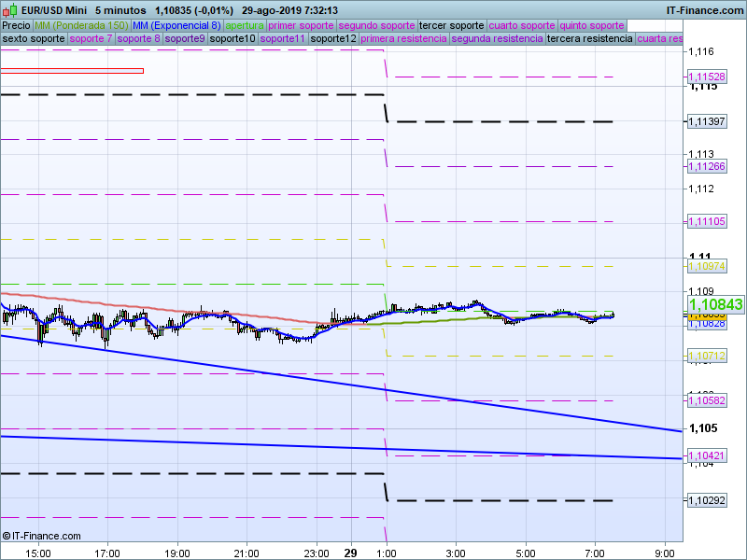Select the primer soporte indicator label

[301, 25]
